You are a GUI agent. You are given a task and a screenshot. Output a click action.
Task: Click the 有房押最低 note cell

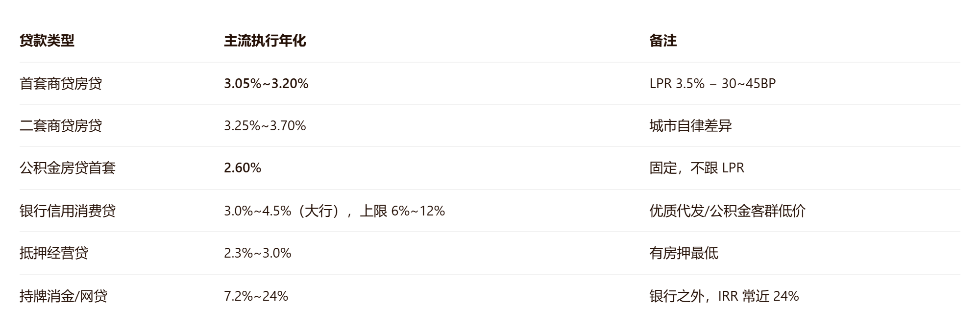coord(684,253)
